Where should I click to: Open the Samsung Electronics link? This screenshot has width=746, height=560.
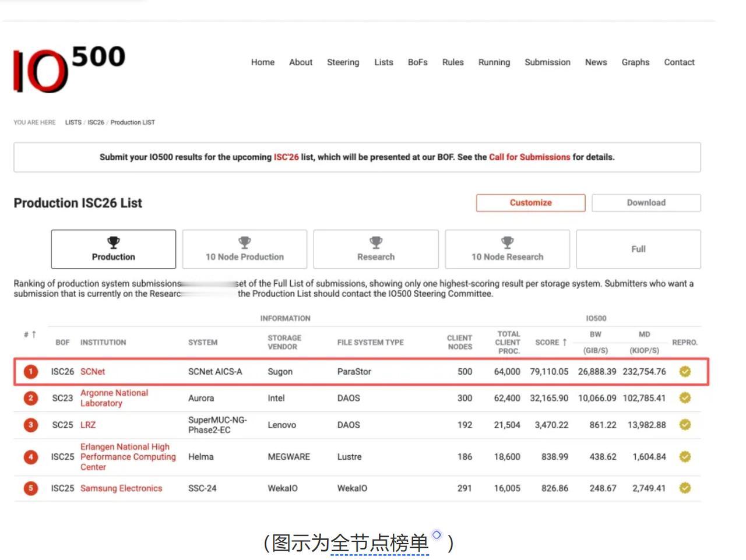[121, 488]
